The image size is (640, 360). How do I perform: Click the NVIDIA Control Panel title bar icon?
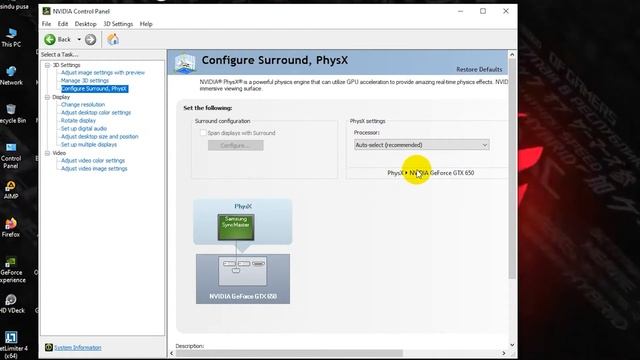point(46,11)
